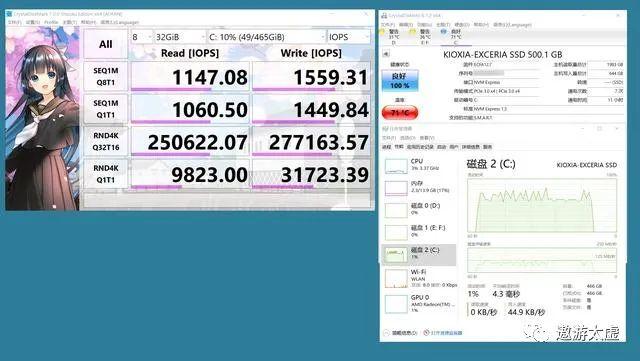Screen dimensions: 640x361
Task: Click the previous disk arrow icon
Action: point(386,54)
